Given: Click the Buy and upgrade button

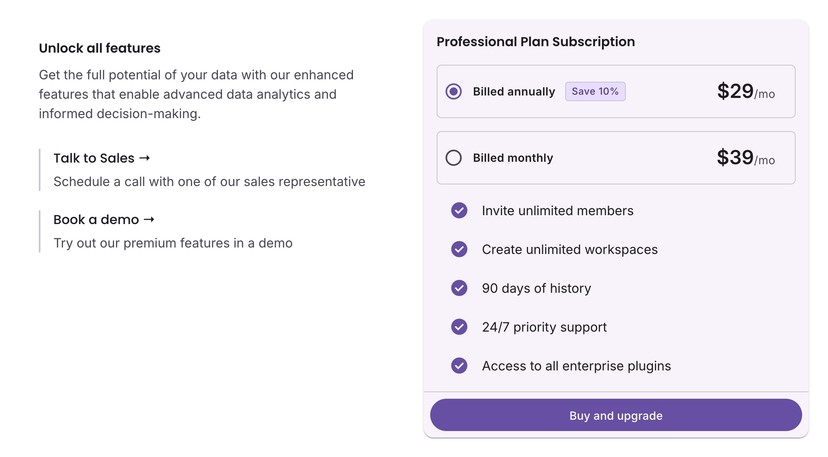Looking at the screenshot, I should [615, 415].
